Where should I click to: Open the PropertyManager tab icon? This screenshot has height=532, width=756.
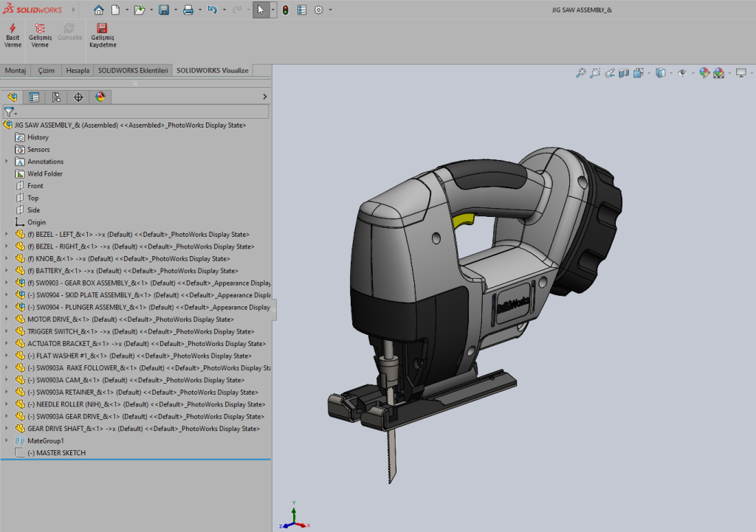pos(34,97)
